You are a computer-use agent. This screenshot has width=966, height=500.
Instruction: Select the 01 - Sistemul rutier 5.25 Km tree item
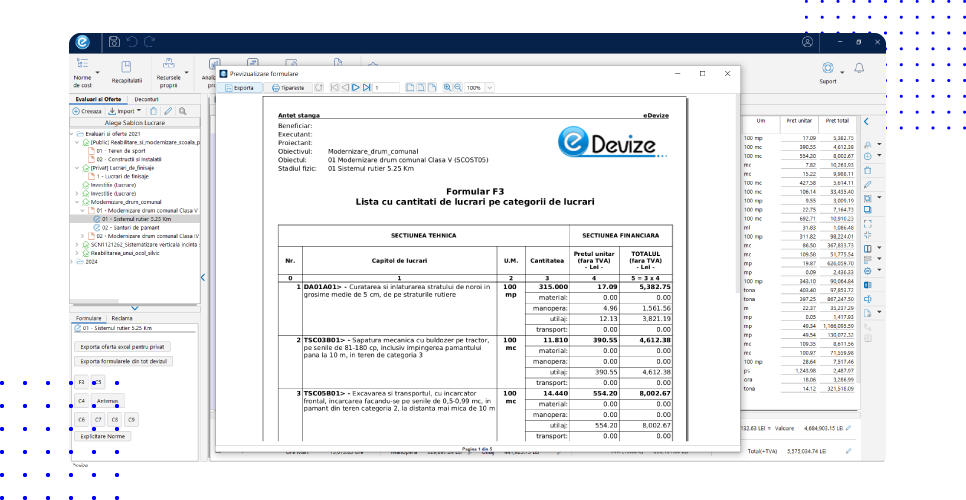coord(132,219)
